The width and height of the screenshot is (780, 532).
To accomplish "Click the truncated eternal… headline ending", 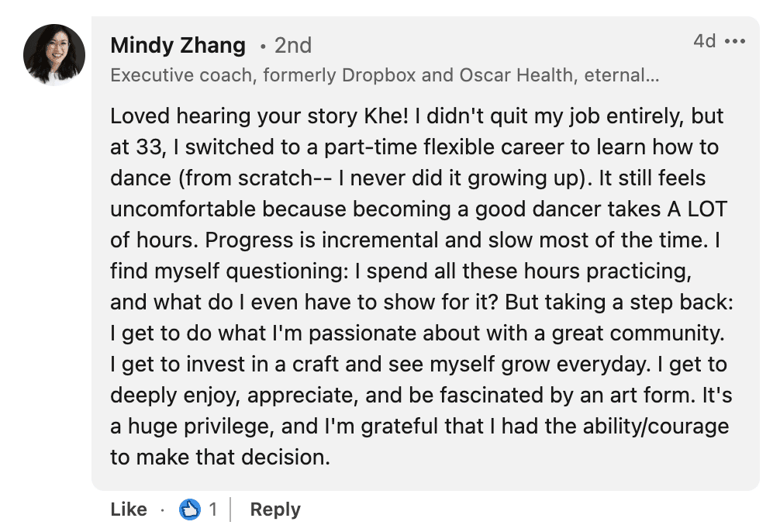I will click(621, 75).
